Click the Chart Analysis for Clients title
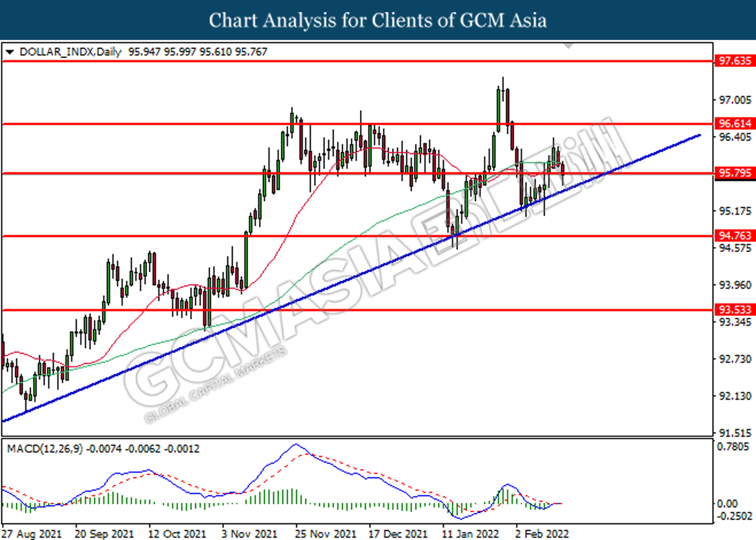 [378, 20]
